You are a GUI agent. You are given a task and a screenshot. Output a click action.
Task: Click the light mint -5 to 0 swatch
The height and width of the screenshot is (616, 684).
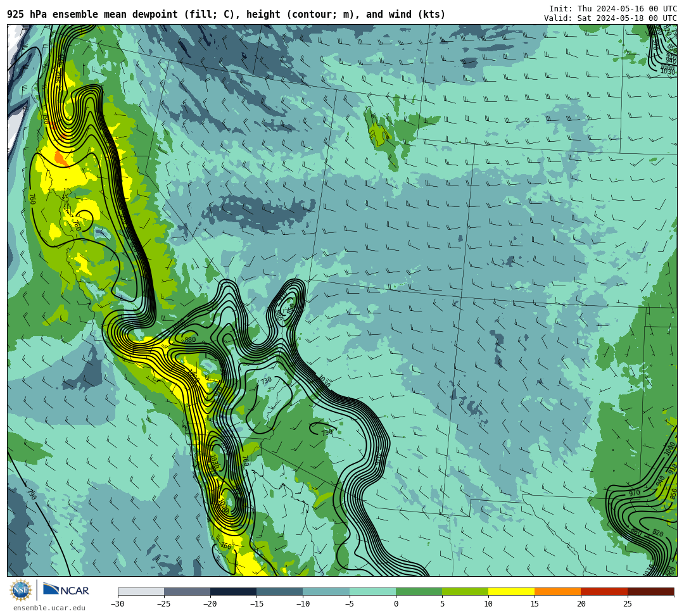click(372, 591)
